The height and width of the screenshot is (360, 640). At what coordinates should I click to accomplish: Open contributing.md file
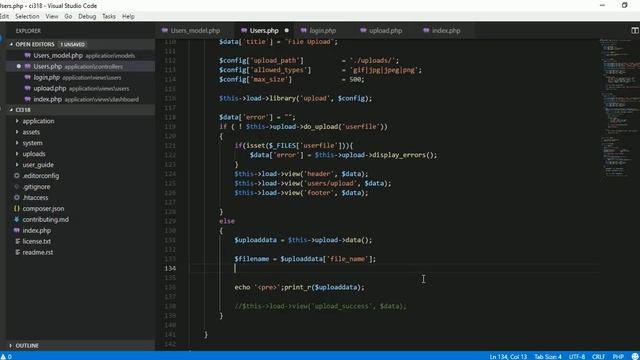(x=46, y=220)
